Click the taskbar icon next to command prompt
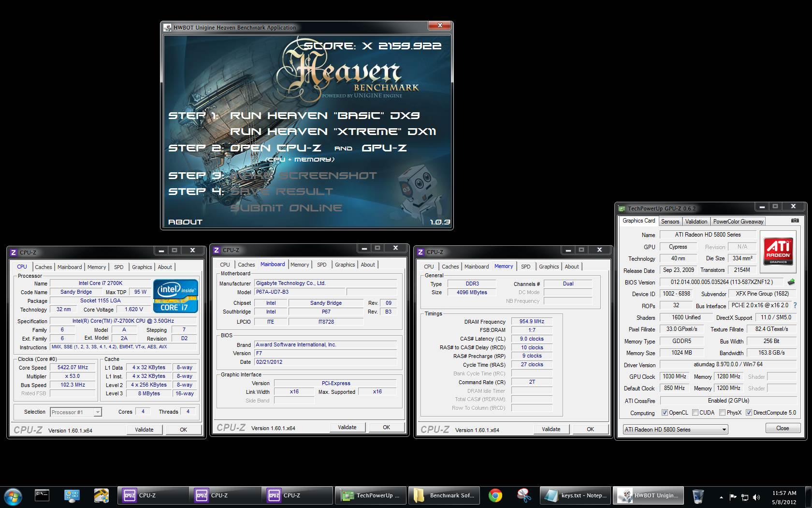This screenshot has width=812, height=508. point(72,495)
